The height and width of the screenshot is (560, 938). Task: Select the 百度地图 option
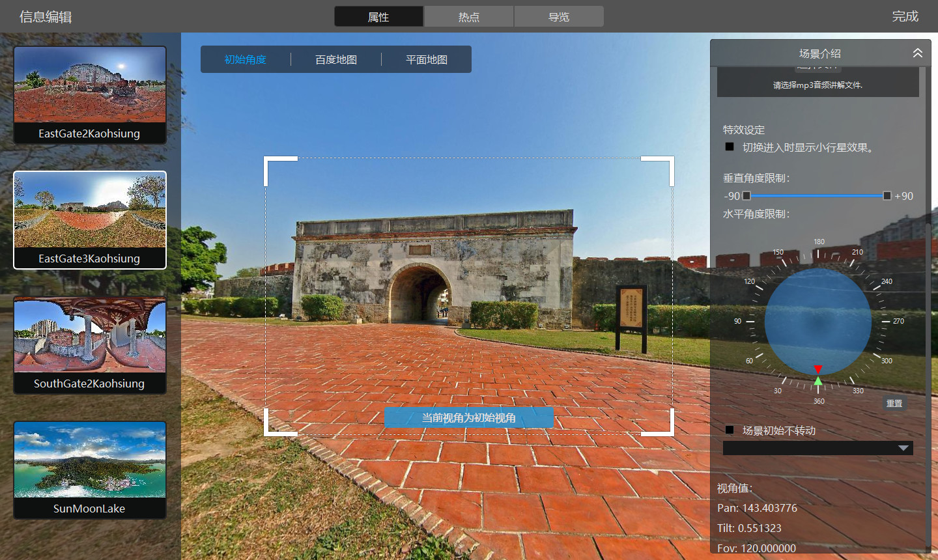click(336, 60)
